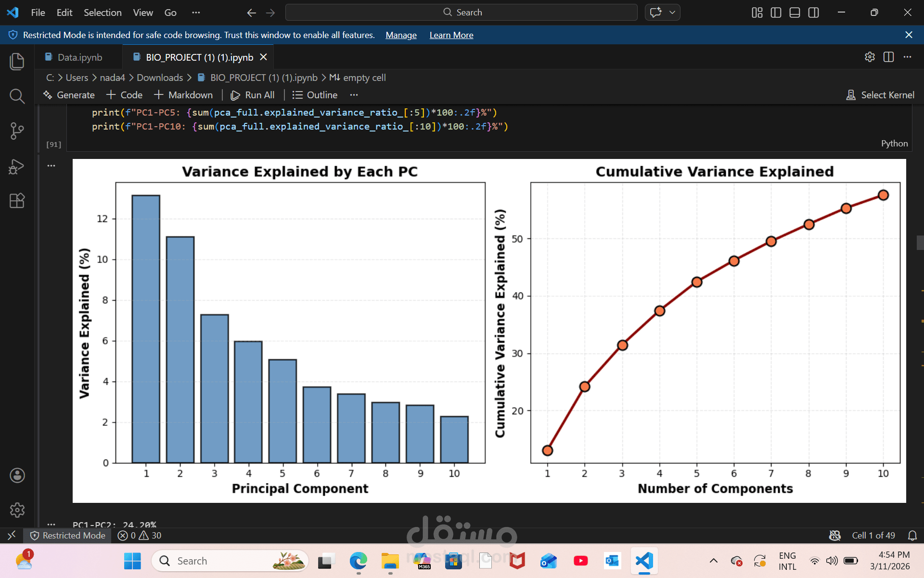This screenshot has width=924, height=578.
Task: Open the Search view in sidebar
Action: (x=17, y=96)
